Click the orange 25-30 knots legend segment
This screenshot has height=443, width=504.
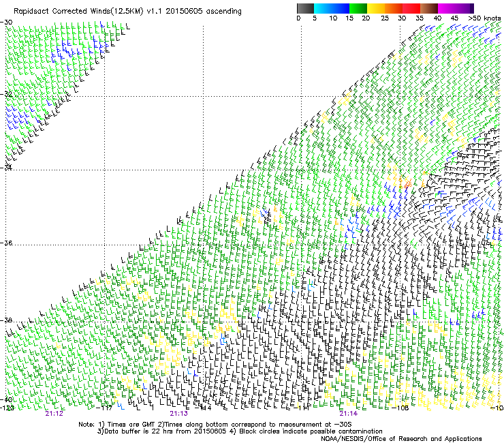click(x=394, y=8)
